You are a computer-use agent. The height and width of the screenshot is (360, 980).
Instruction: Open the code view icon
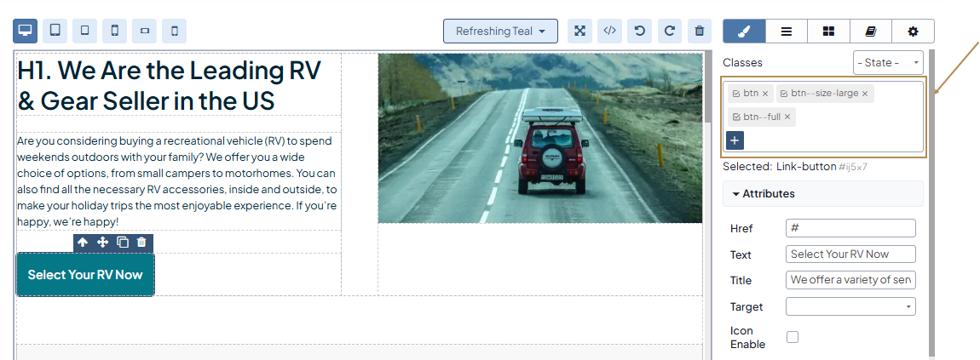click(609, 31)
